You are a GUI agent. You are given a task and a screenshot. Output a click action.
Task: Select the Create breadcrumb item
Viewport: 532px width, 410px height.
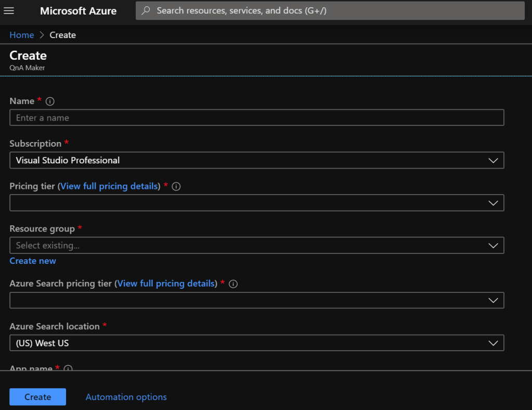click(62, 35)
